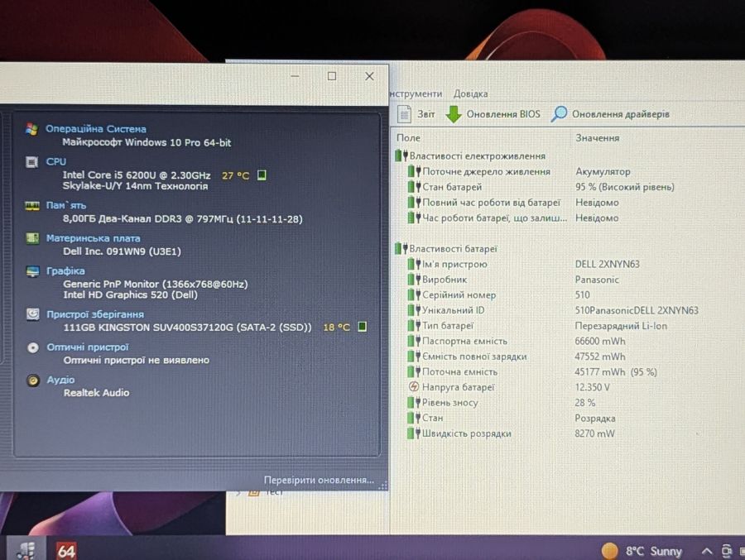
Task: Click the Звіт toolbar button
Action: point(416,114)
